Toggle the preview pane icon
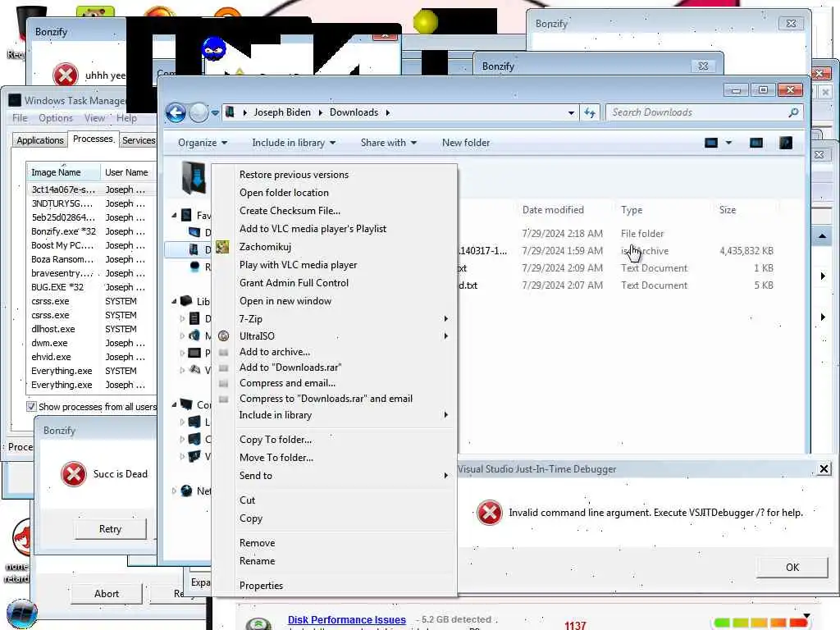 pyautogui.click(x=756, y=143)
